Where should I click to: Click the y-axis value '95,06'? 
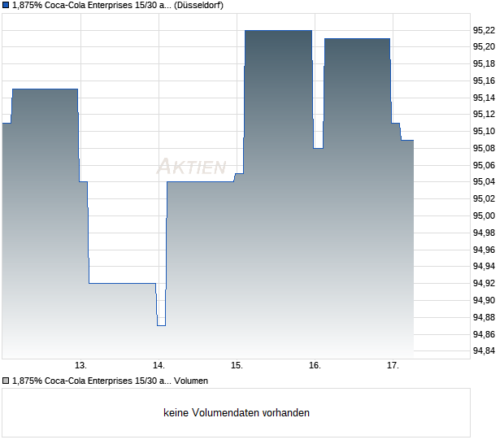click(x=484, y=165)
